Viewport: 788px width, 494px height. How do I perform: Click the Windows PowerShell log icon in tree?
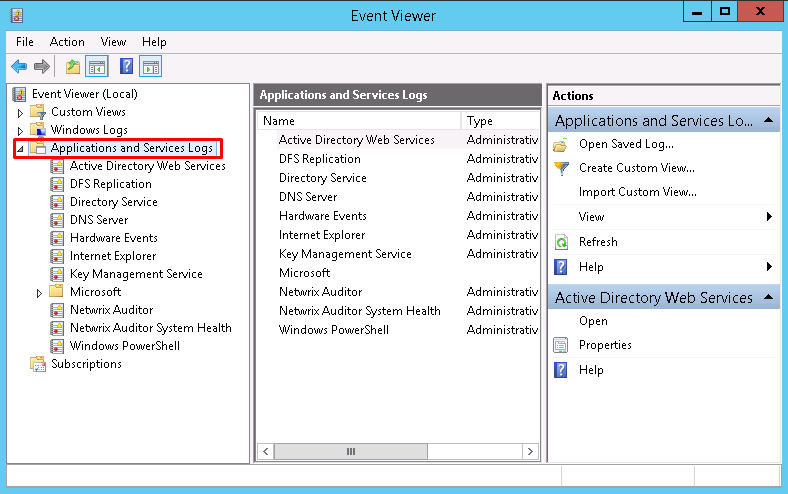coord(57,346)
